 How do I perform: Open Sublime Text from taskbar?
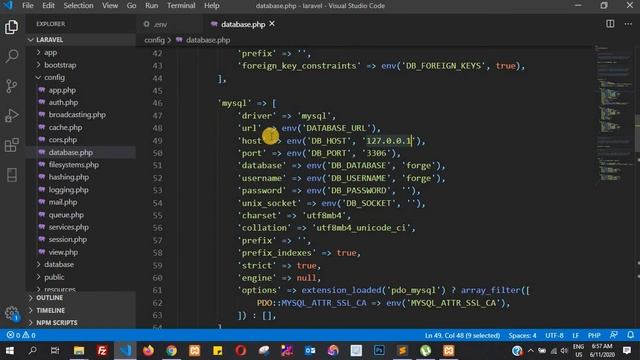402,351
